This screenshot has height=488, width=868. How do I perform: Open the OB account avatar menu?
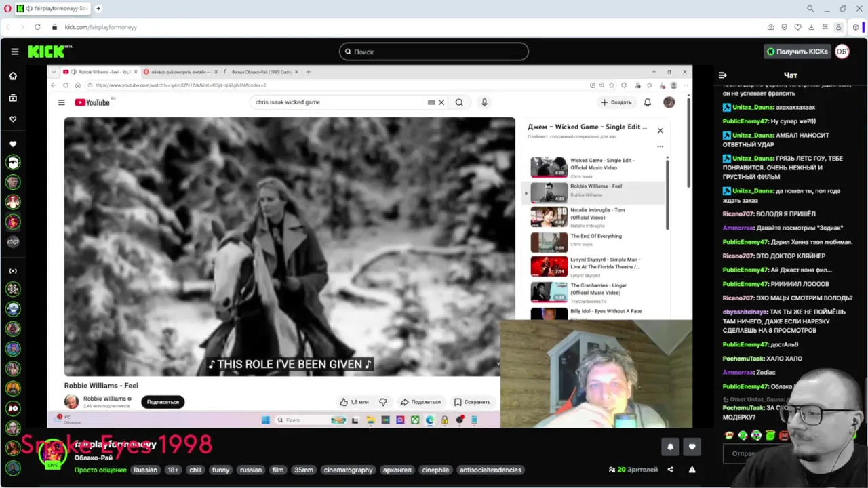pyautogui.click(x=842, y=52)
